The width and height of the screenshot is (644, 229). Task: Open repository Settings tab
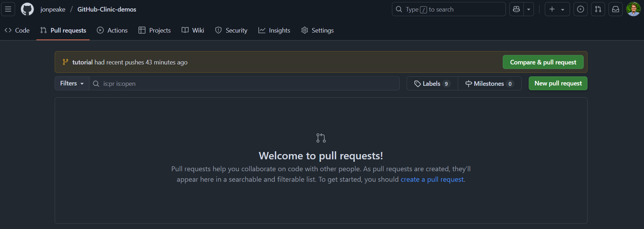[317, 30]
